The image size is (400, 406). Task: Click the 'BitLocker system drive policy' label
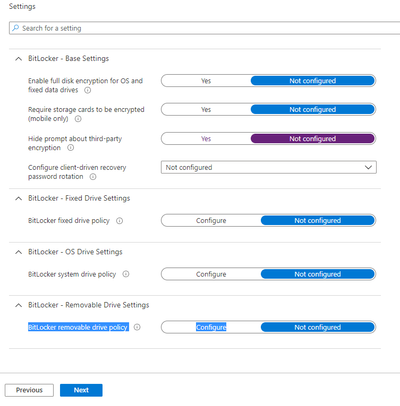coord(72,274)
